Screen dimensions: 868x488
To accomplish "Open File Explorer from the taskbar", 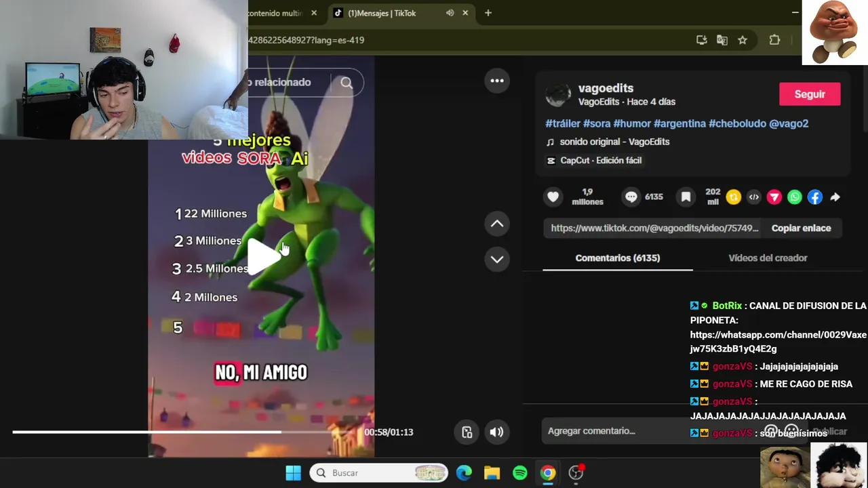I will point(492,473).
